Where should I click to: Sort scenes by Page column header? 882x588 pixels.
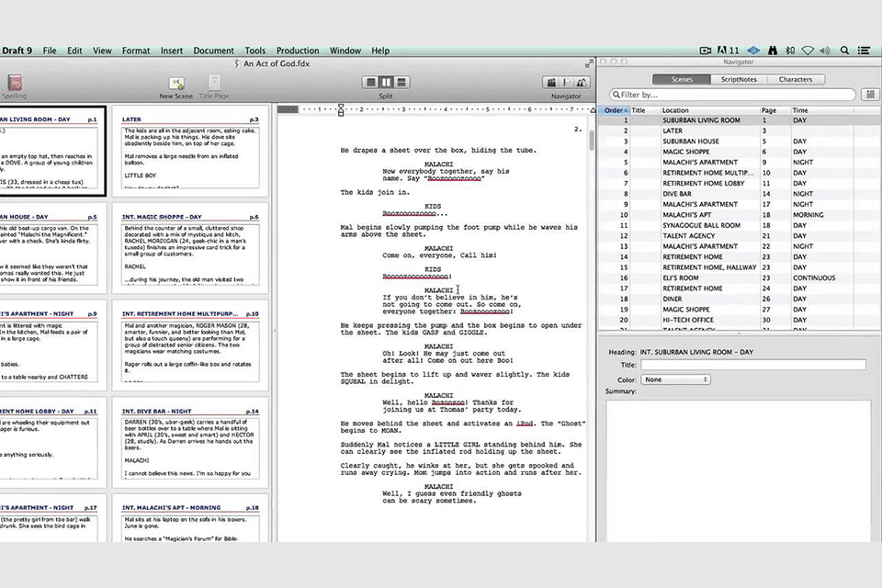tap(775, 110)
